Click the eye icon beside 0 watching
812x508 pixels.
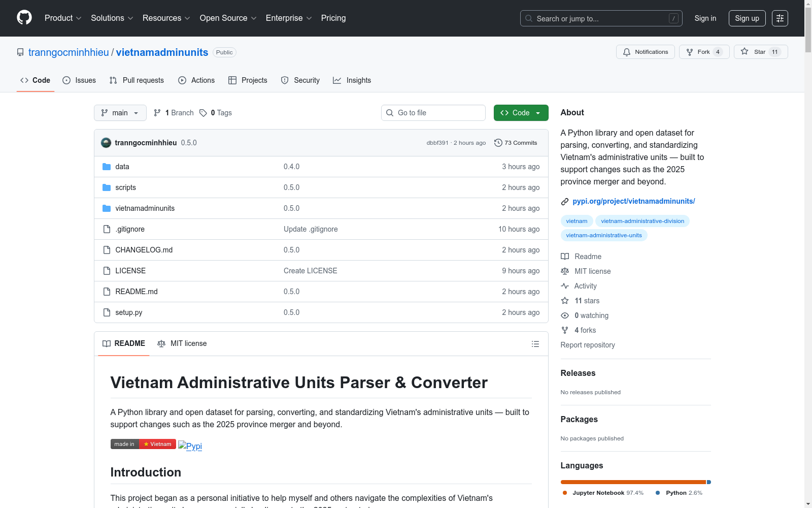(565, 315)
